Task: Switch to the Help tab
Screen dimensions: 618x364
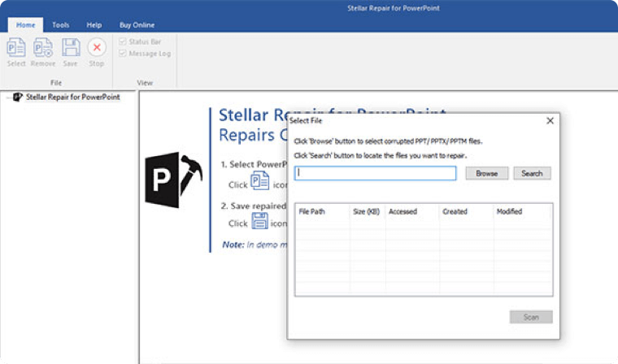Action: point(94,25)
